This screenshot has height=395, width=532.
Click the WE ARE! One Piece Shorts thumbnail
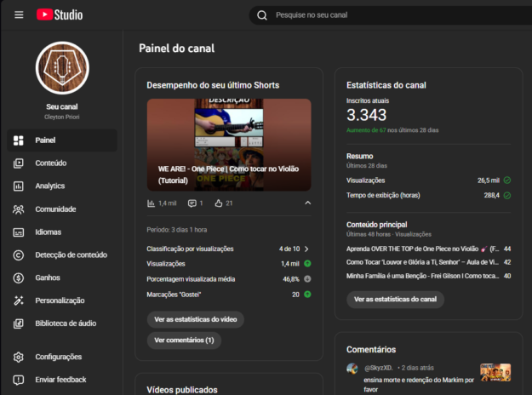tap(229, 145)
